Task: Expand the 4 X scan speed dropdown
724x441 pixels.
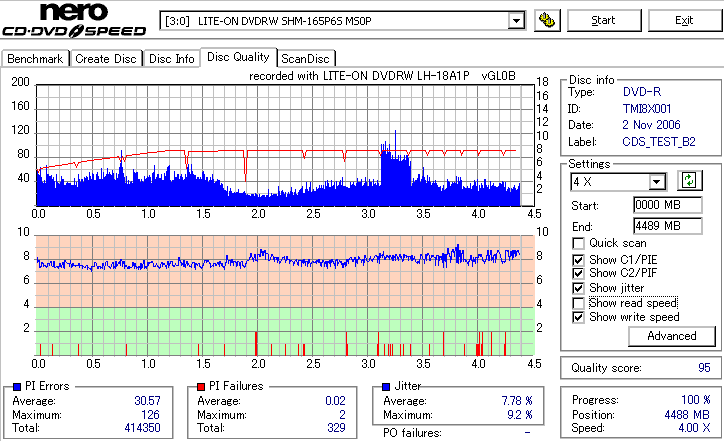Action: pos(656,182)
